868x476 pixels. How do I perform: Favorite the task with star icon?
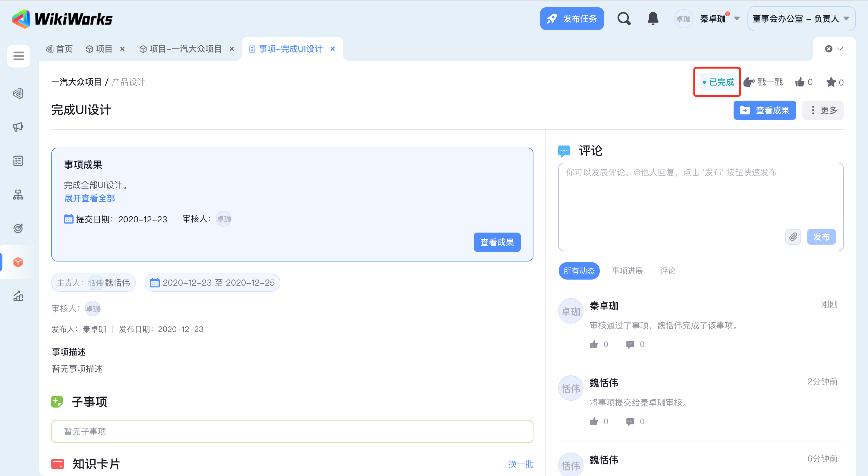pyautogui.click(x=831, y=82)
